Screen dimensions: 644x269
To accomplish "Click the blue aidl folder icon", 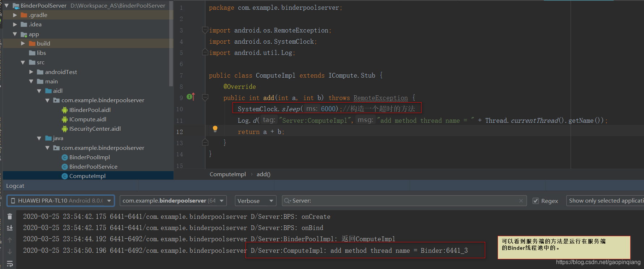I will (x=48, y=91).
